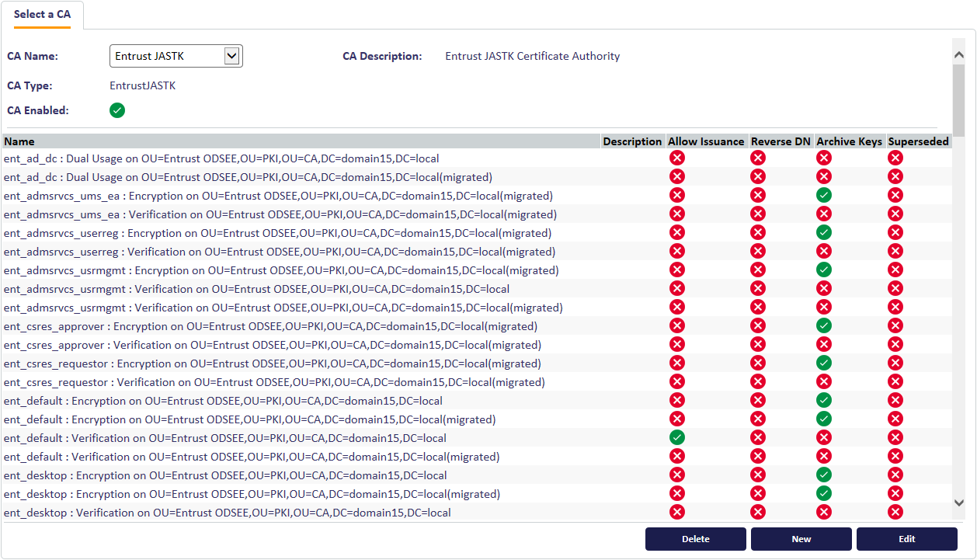977x560 pixels.
Task: Select ent_ad_dc Dual Usage migrated row name
Action: click(x=248, y=177)
